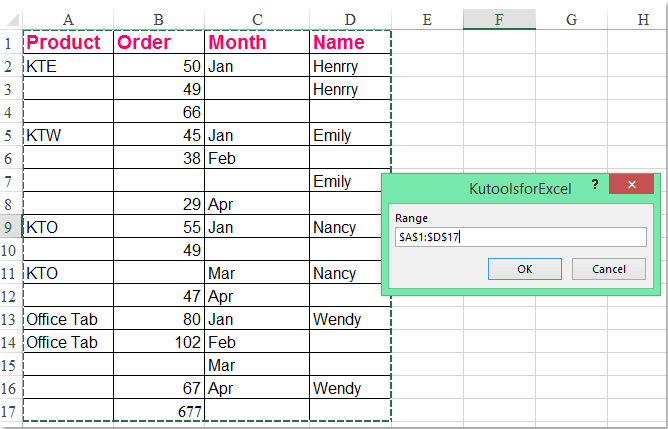Click the KTE product cell
This screenshot has width=668, height=429.
tap(68, 66)
